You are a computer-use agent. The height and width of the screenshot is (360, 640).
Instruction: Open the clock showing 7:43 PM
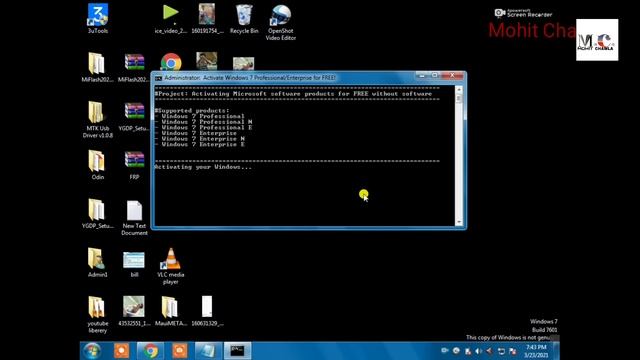(x=536, y=351)
